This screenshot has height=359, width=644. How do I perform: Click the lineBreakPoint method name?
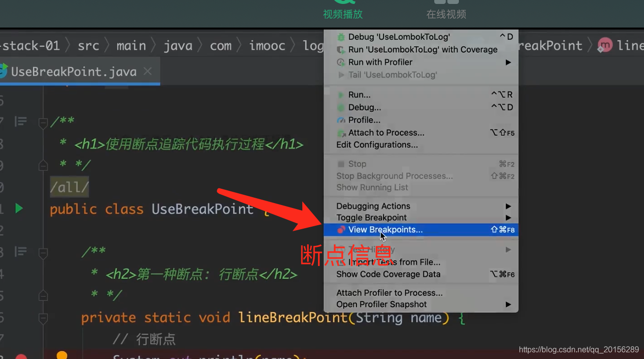[292, 318]
